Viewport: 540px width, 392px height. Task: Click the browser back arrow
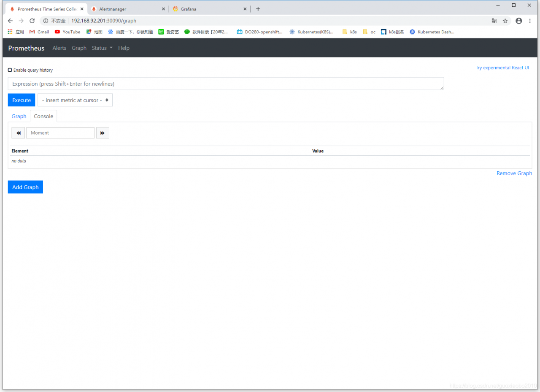coord(10,21)
